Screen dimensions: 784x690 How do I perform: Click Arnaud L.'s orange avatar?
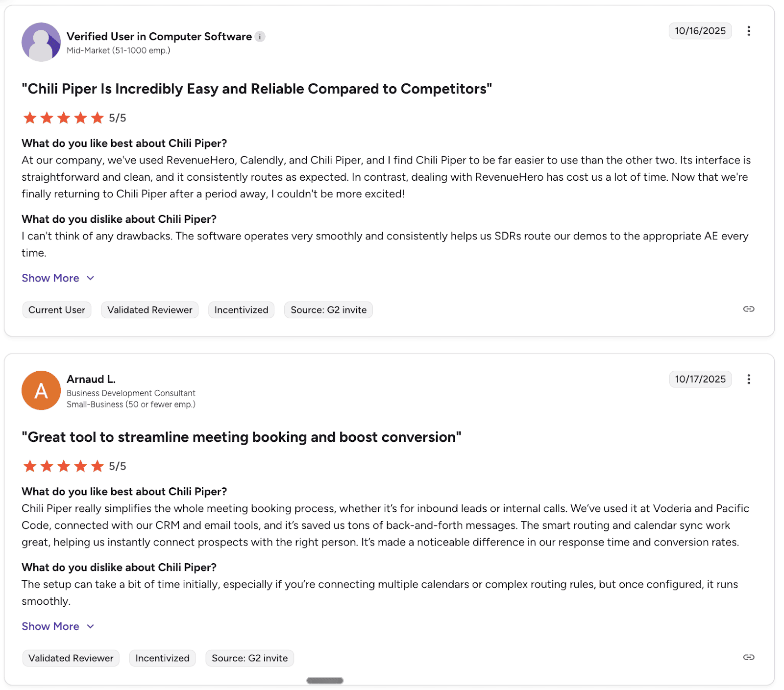(x=41, y=390)
